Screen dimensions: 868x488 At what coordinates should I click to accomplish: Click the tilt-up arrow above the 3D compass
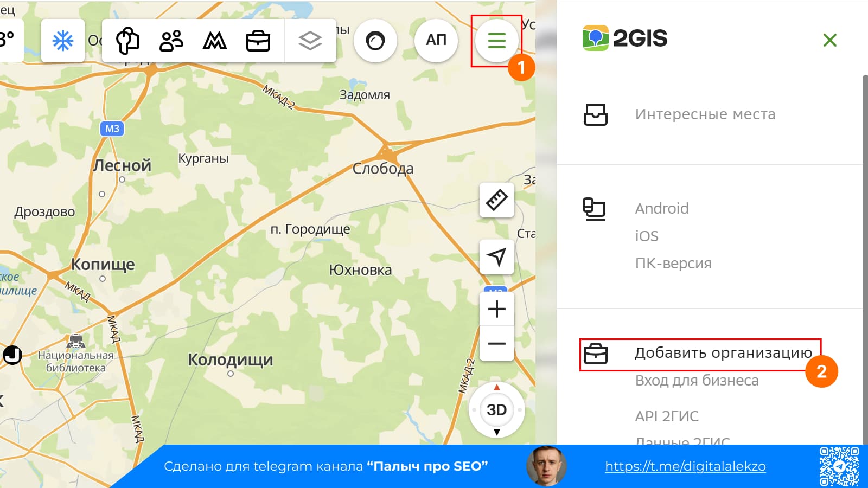tap(495, 388)
